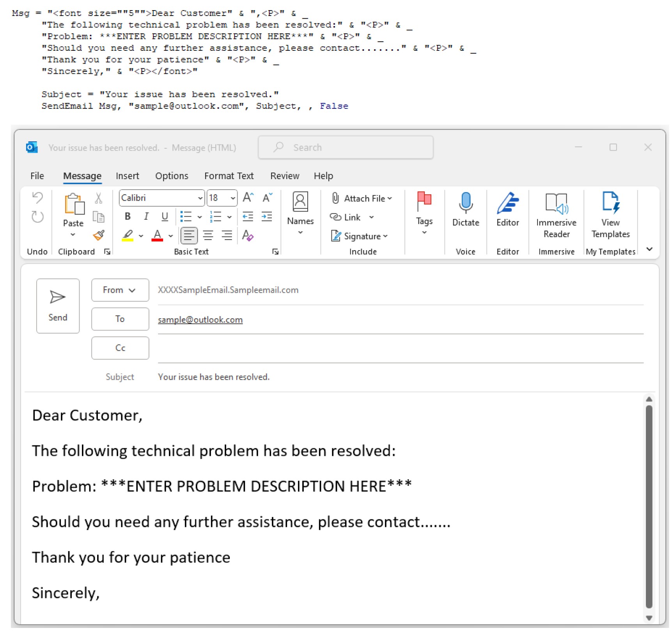Open the From account dropdown
Image resolution: width=672 pixels, height=633 pixels.
[x=120, y=290]
